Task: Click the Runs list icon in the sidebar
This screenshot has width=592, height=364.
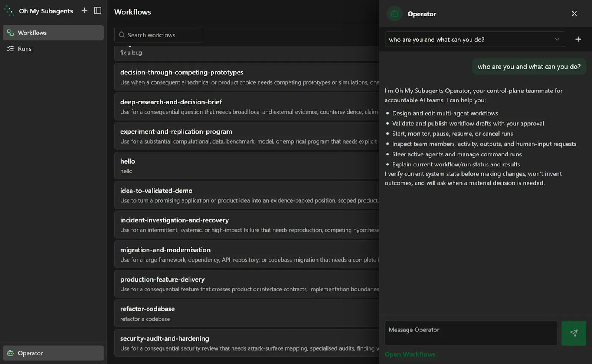Action: 10,49
